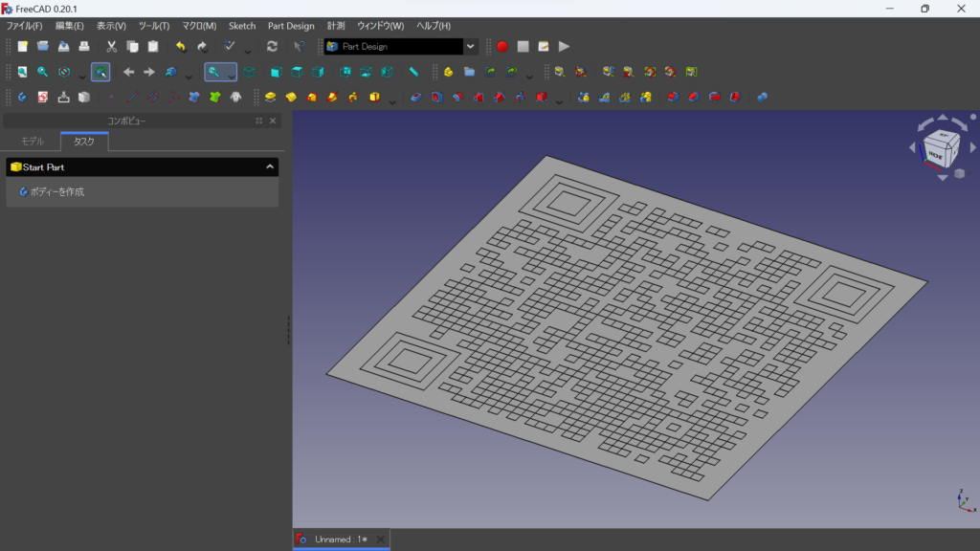The height and width of the screenshot is (551, 980).
Task: Fit selection in view icon
Action: [42, 72]
